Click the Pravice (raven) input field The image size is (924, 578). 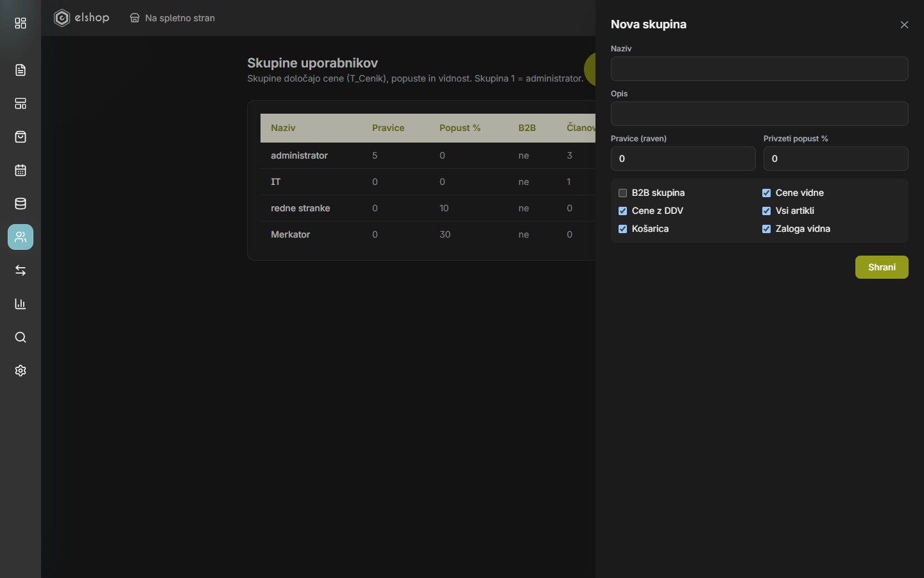[683, 159]
